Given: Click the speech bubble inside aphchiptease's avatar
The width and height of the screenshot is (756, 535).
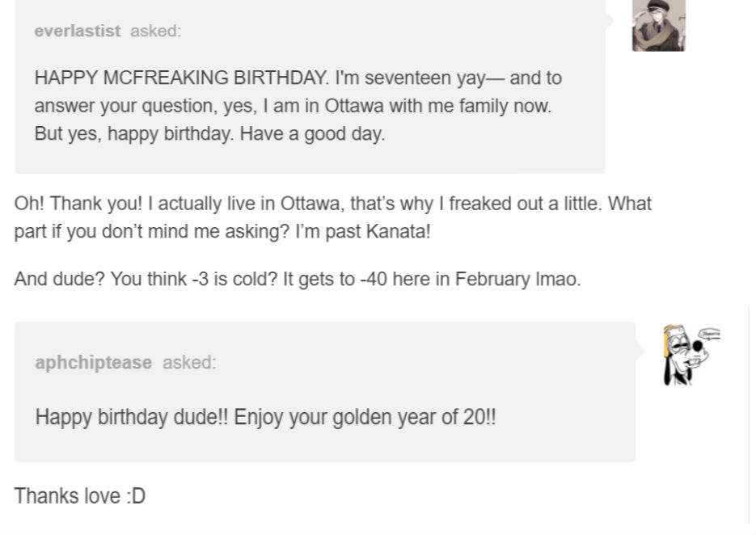Looking at the screenshot, I should point(710,333).
